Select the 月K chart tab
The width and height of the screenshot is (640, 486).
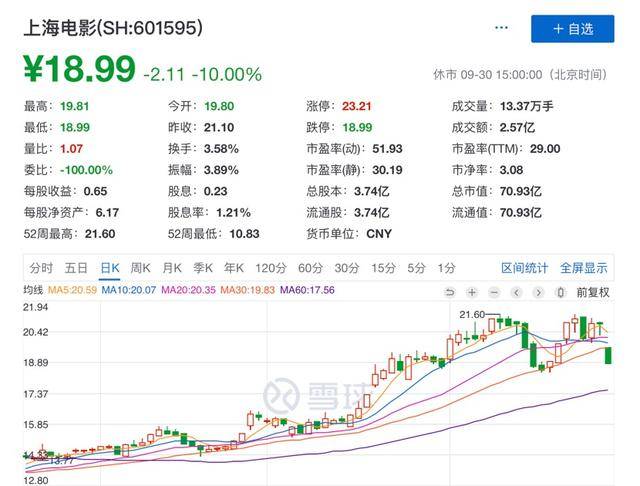pos(172,268)
